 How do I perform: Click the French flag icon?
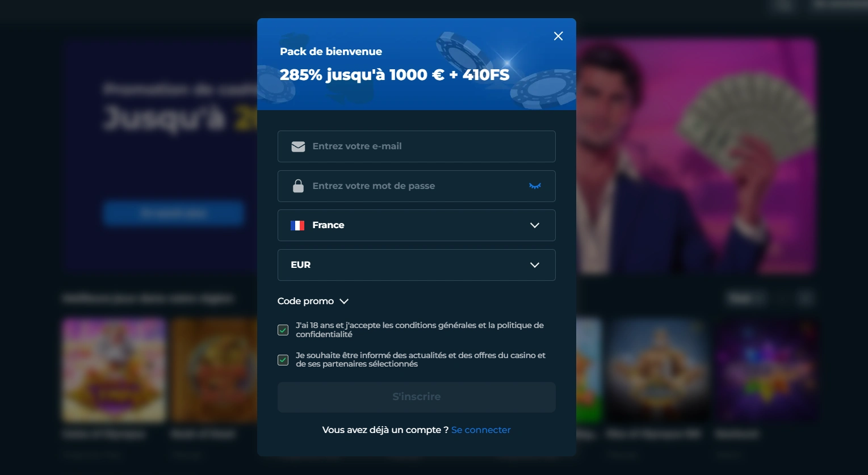tap(297, 225)
